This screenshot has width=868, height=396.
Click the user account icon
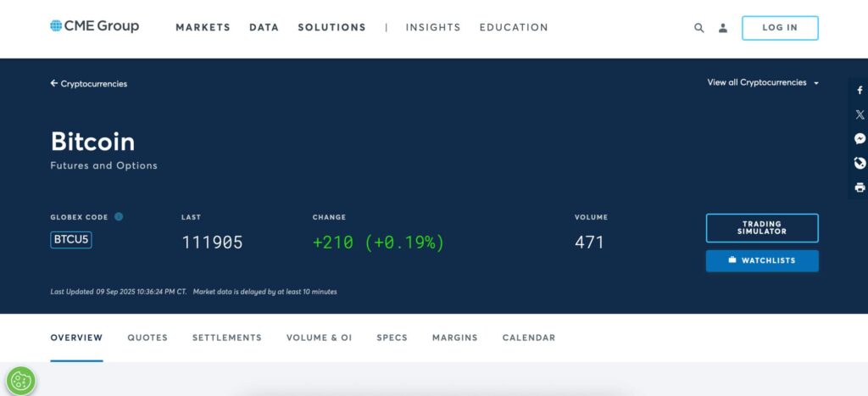(723, 28)
